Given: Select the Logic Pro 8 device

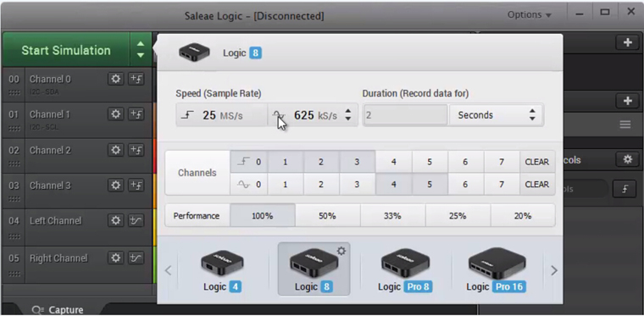Looking at the screenshot, I should point(405,269).
